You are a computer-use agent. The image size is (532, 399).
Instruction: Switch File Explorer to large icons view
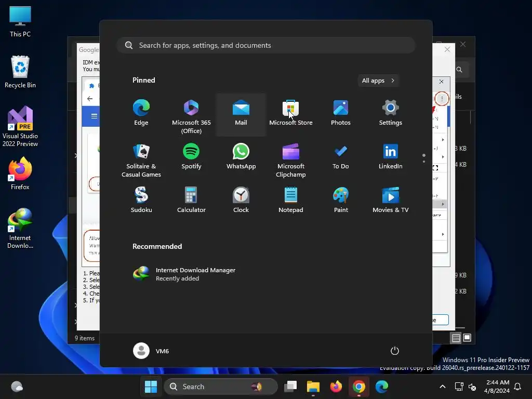tap(467, 338)
